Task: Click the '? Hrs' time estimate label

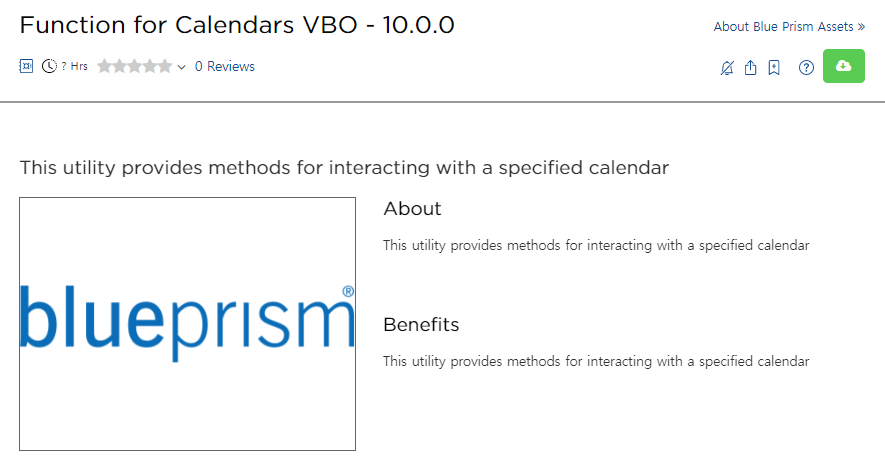Action: (74, 66)
